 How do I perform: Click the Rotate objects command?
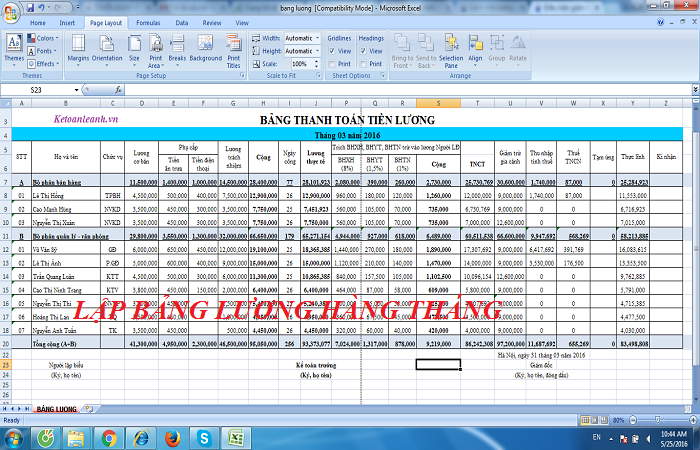(518, 50)
